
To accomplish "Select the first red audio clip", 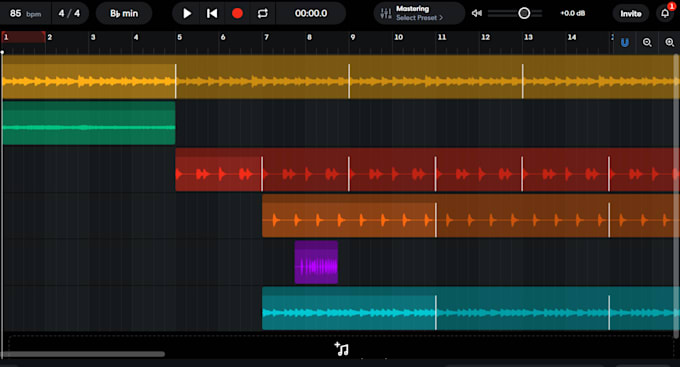I will [219, 170].
